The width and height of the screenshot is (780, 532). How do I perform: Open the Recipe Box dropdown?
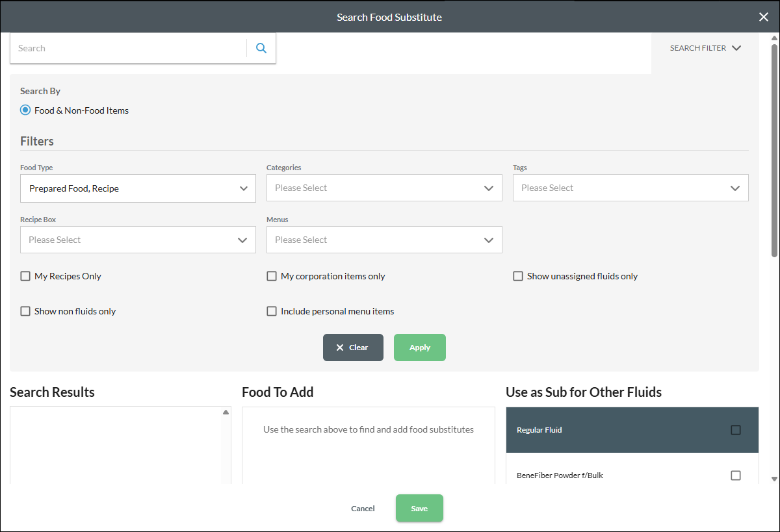pos(138,240)
